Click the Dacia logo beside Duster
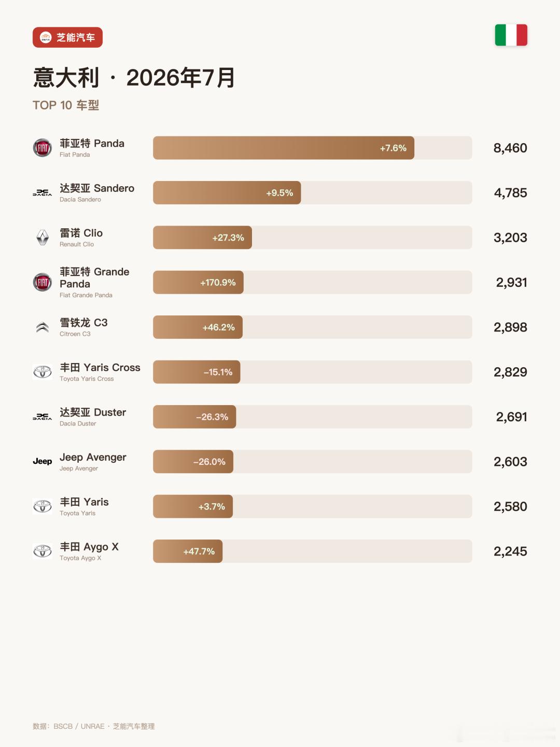 (43, 417)
